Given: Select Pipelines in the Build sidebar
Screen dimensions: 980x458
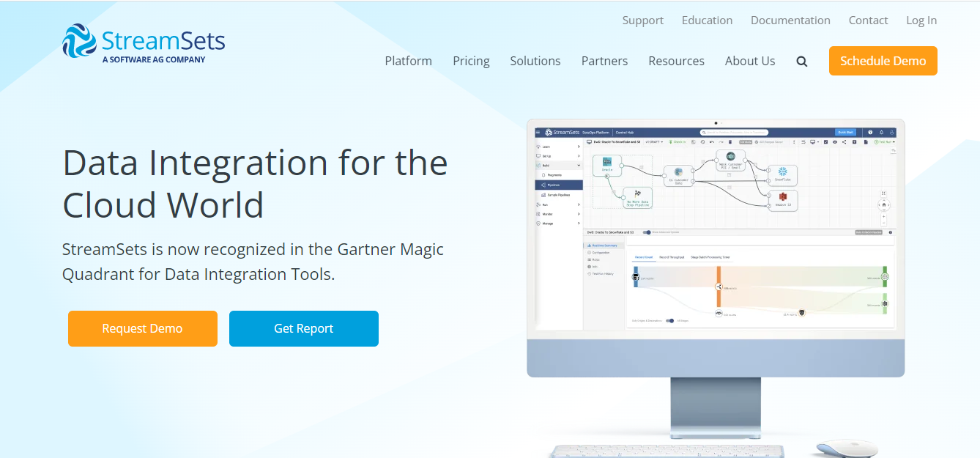Looking at the screenshot, I should click(x=559, y=185).
